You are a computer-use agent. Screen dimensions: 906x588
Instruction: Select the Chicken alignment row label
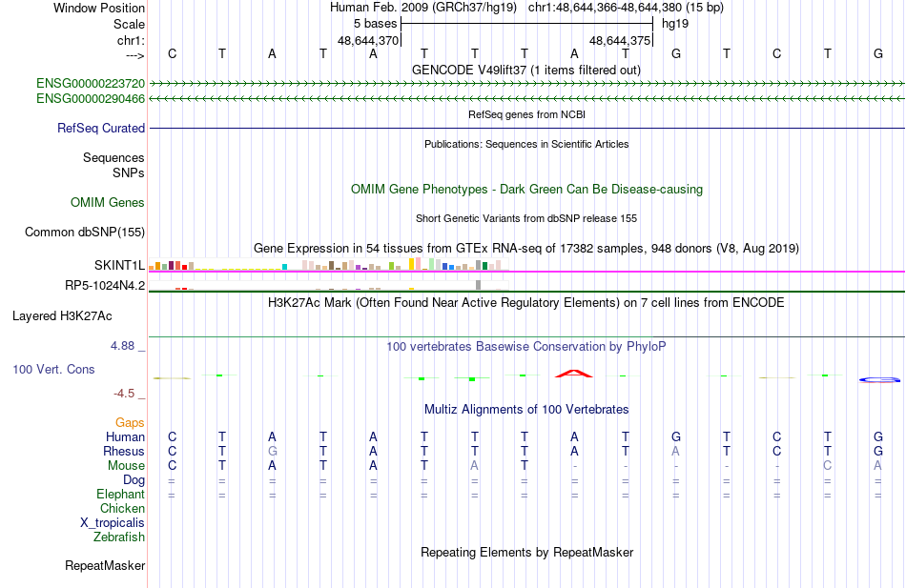tap(122, 508)
